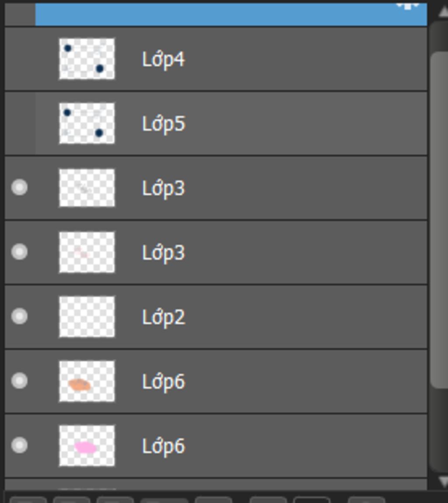Click Lớp5 thumbnail with dark blue dots
The width and height of the screenshot is (448, 503).
tap(87, 123)
